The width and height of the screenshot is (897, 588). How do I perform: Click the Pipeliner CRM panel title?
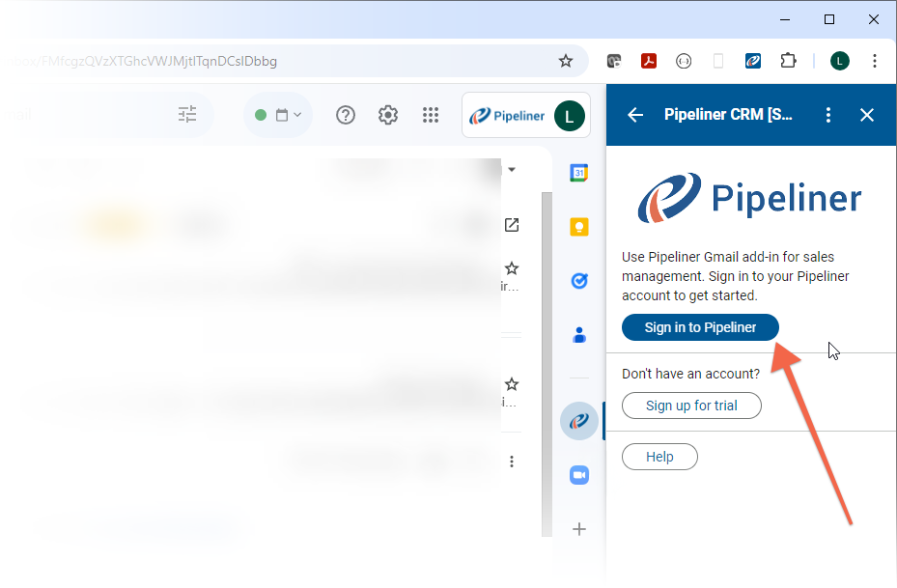click(728, 114)
